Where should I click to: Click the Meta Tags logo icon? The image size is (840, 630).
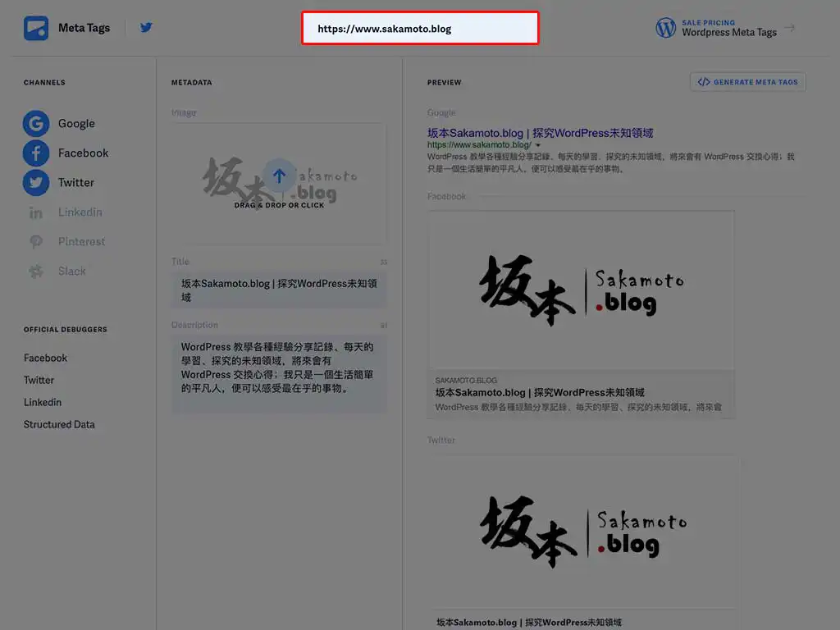[x=36, y=28]
